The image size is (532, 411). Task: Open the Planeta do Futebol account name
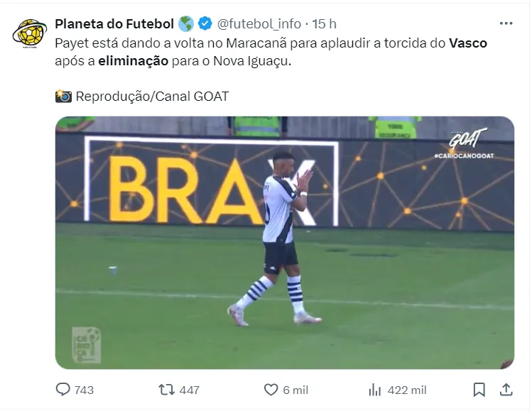coord(114,23)
